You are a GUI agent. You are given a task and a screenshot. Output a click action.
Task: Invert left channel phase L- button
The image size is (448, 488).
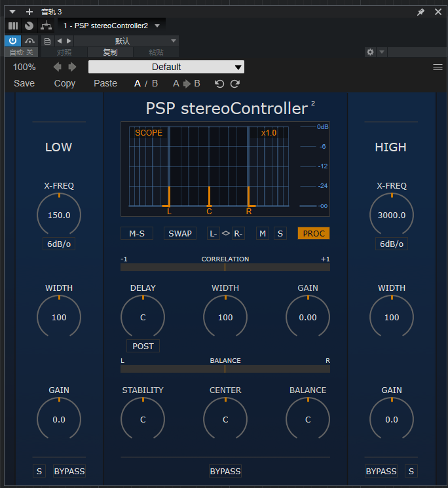(214, 233)
